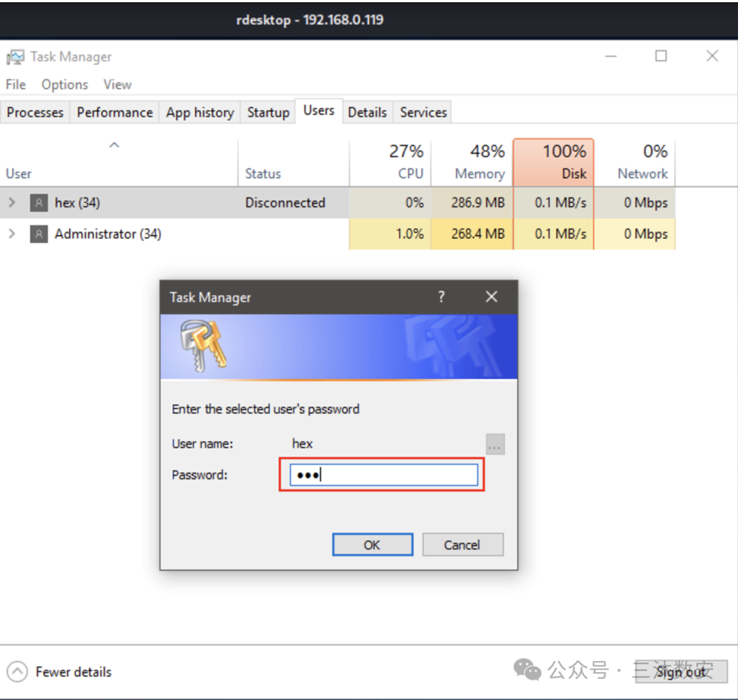Click the 0% CPU value for hex
The image size is (738, 700).
(415, 203)
